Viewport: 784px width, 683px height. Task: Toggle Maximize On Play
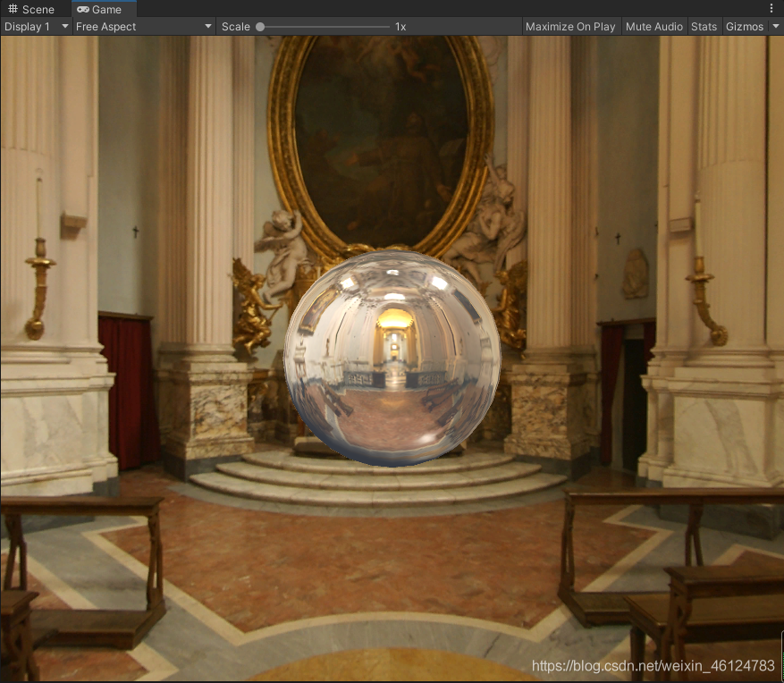(570, 27)
